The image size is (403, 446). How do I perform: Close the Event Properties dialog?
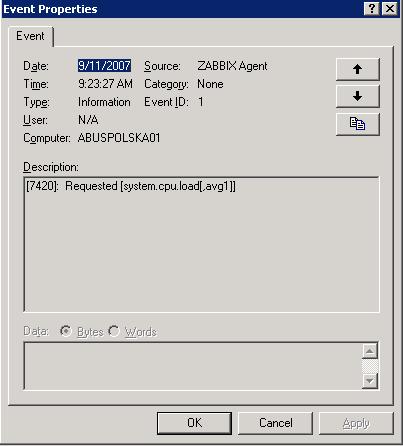390,8
